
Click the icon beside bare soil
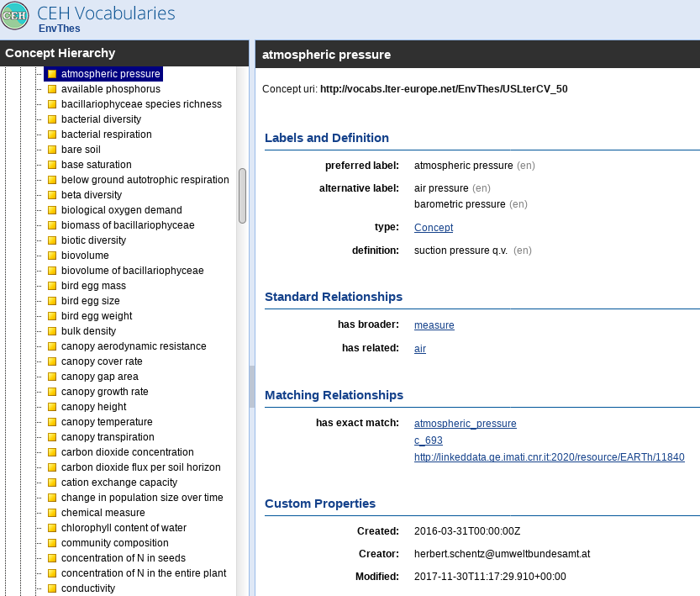(x=52, y=150)
